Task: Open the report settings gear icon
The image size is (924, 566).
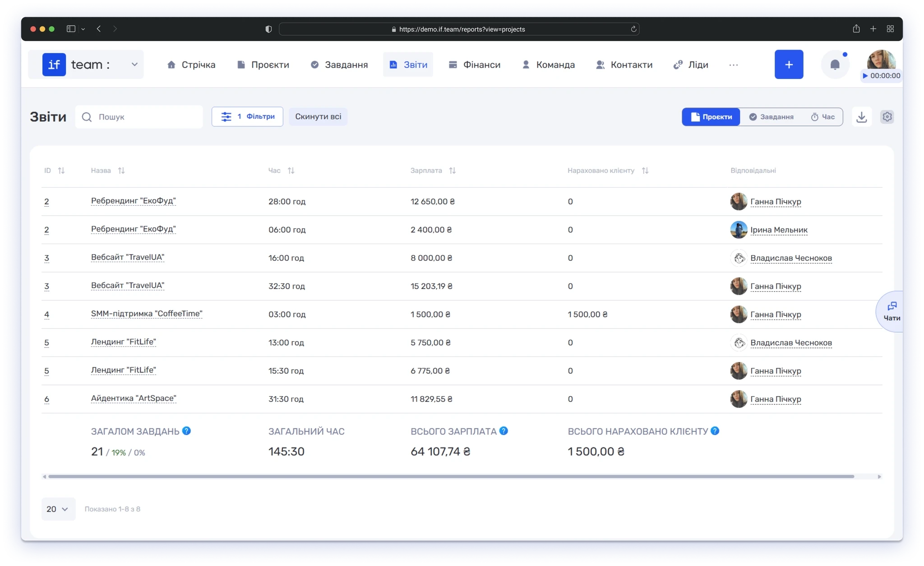Action: coord(887,117)
